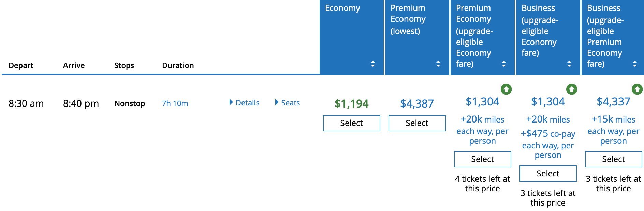Screen dimensions: 644x211
Task: Sort Business upgrade-eligible Economy fare column arrows
Action: click(x=569, y=64)
